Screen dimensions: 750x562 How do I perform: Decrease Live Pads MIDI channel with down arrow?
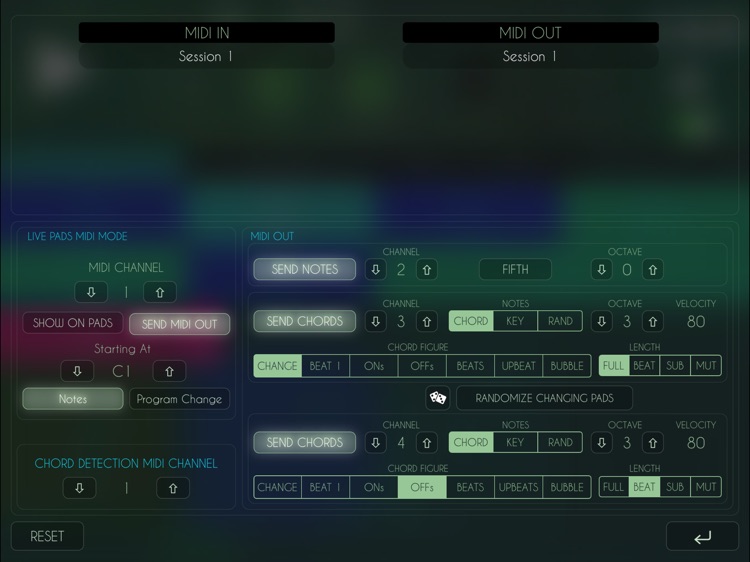click(x=91, y=292)
